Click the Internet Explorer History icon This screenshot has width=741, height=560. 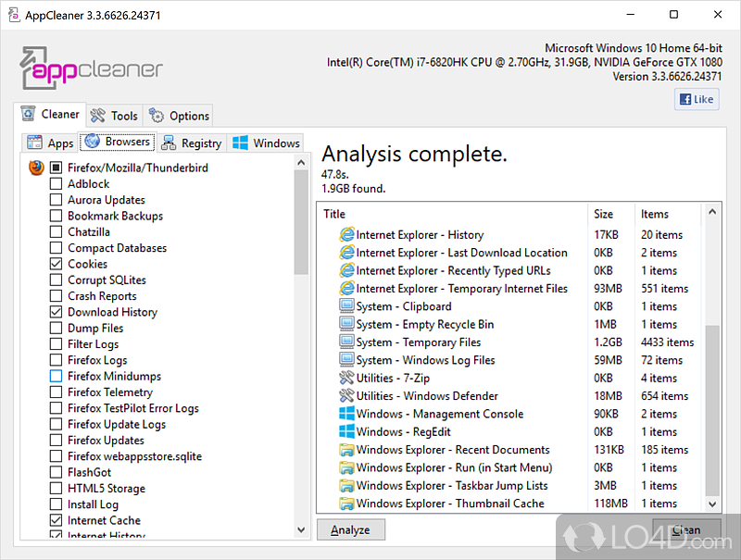[347, 235]
